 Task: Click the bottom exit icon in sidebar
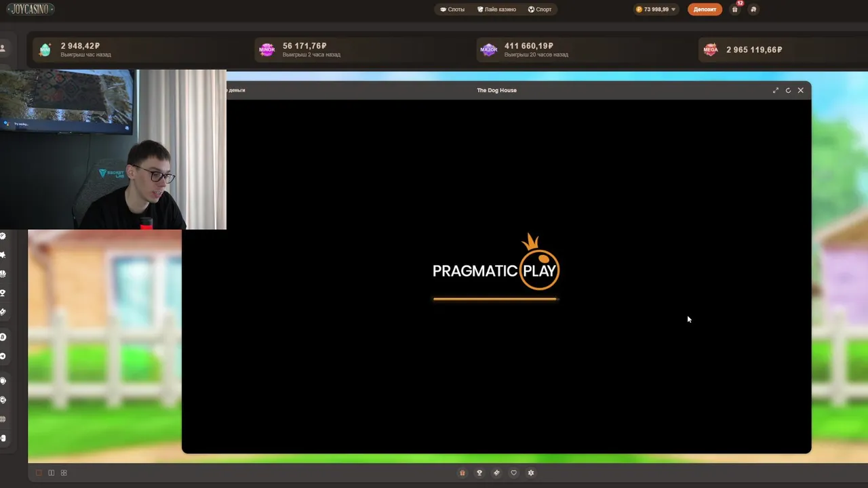(x=3, y=438)
